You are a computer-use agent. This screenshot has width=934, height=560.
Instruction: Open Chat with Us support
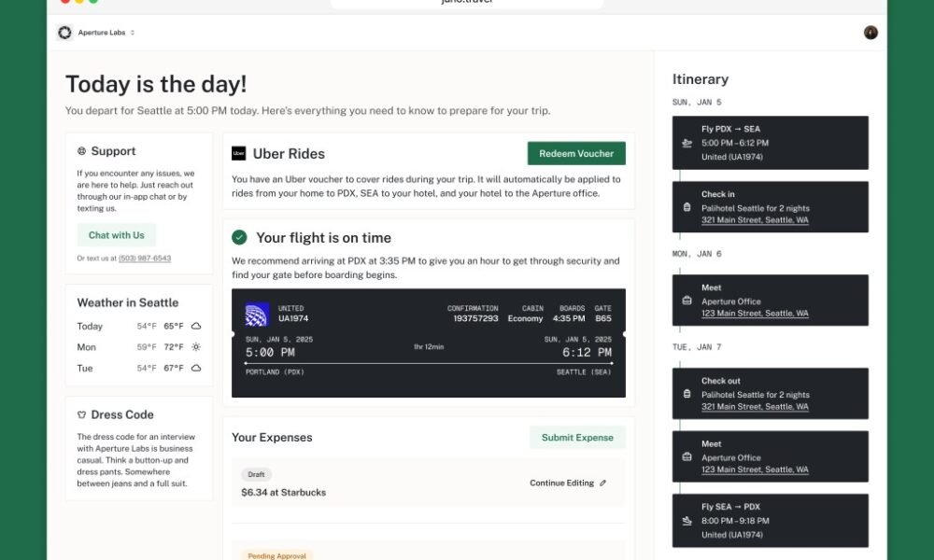coord(116,235)
